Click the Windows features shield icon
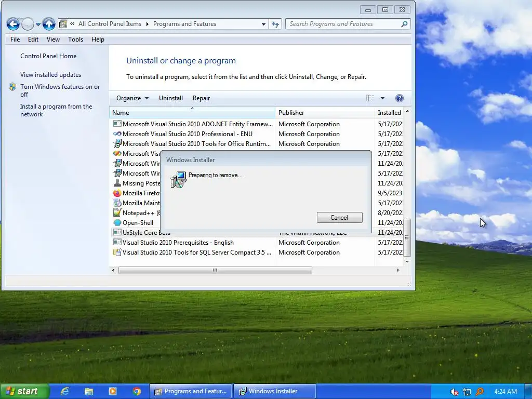Screen dimensions: 532x399 tap(12, 87)
